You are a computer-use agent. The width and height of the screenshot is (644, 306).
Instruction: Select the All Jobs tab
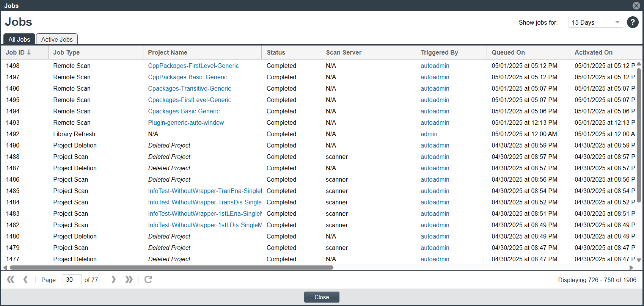tap(19, 39)
